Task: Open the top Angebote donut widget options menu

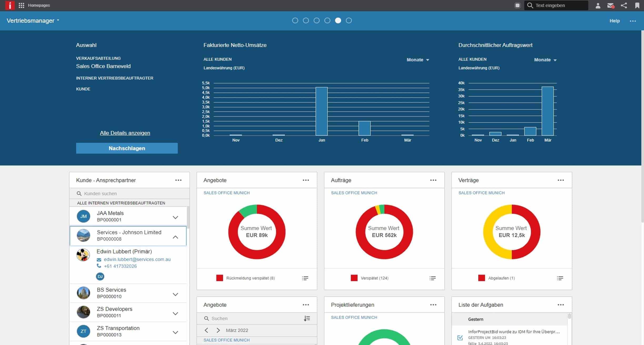Action: coord(306,180)
